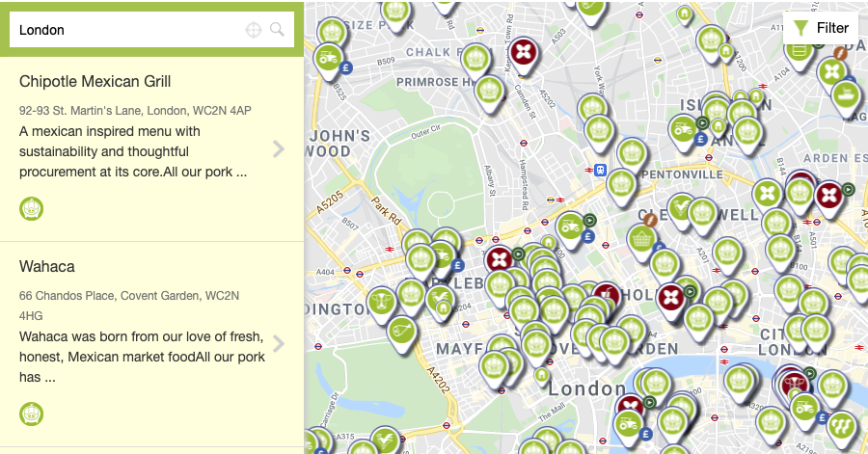
Task: Click the King's Cross rail station icon
Action: pos(600,171)
